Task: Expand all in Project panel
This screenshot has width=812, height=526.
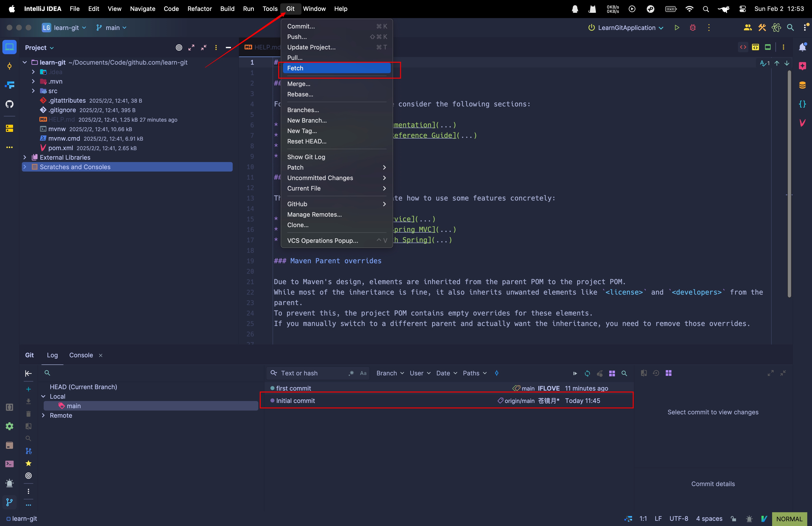Action: [191, 48]
